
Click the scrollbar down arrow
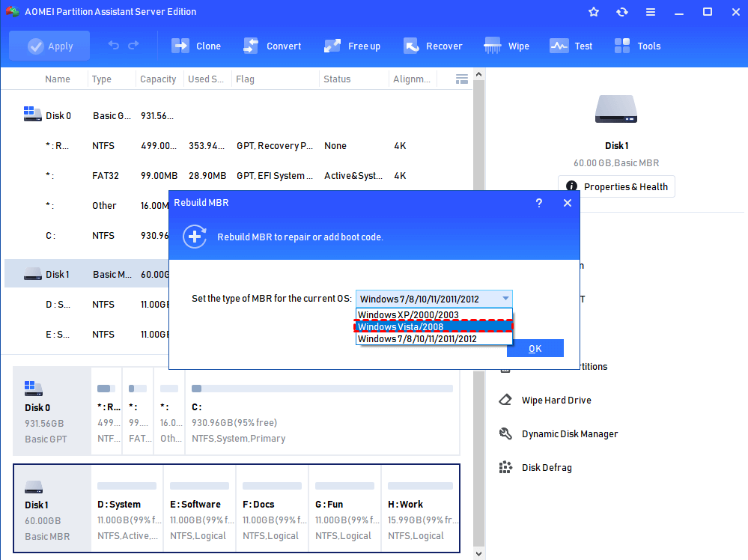[479, 554]
